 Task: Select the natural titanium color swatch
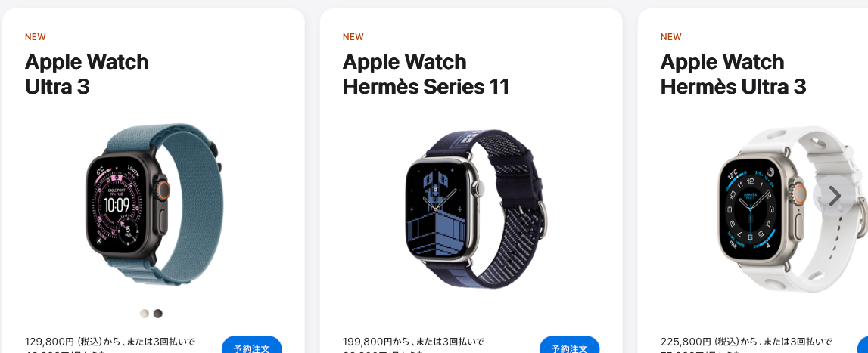pyautogui.click(x=145, y=314)
